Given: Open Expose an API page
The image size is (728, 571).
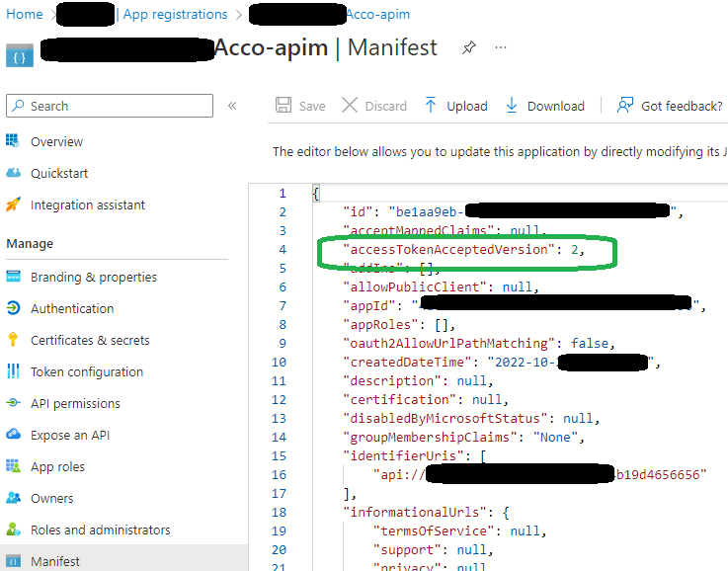Looking at the screenshot, I should pyautogui.click(x=70, y=435).
